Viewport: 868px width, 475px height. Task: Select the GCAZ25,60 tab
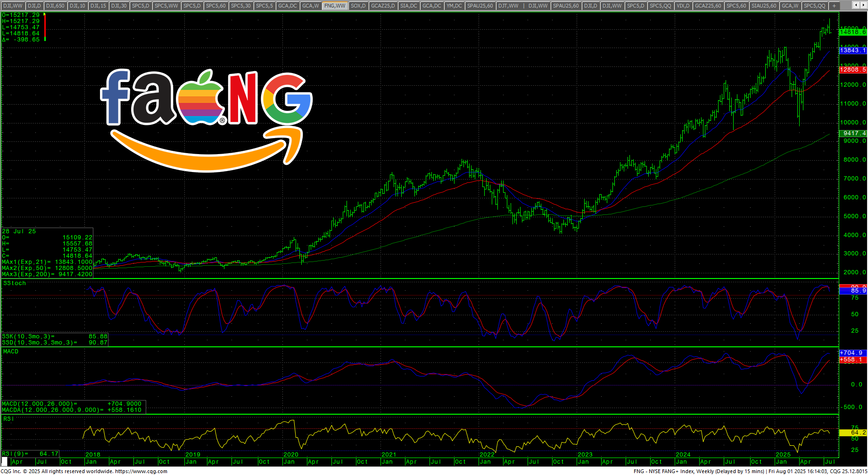click(x=708, y=6)
